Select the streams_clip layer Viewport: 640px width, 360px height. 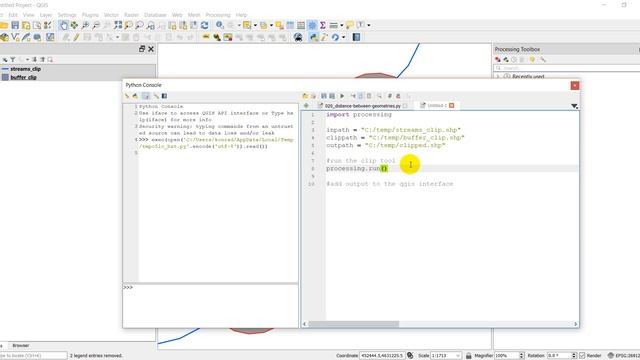point(25,69)
